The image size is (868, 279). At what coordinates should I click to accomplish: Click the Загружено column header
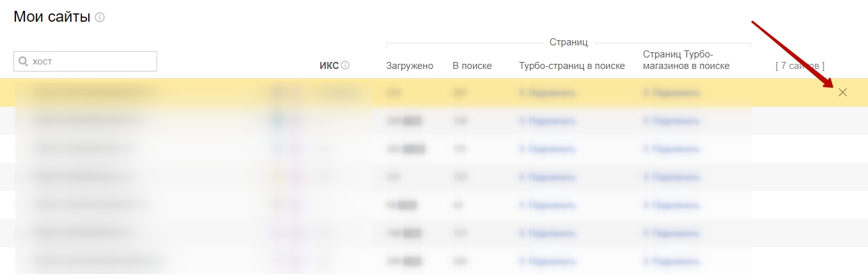tap(410, 66)
